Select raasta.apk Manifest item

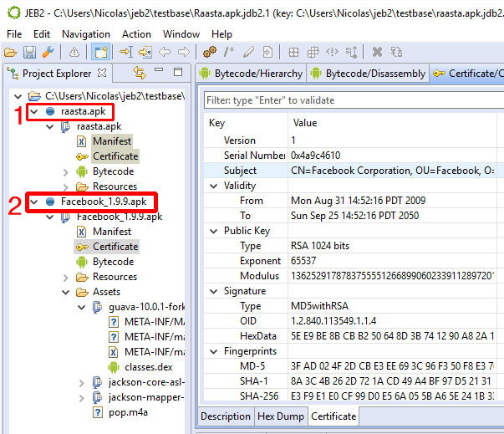click(x=112, y=141)
